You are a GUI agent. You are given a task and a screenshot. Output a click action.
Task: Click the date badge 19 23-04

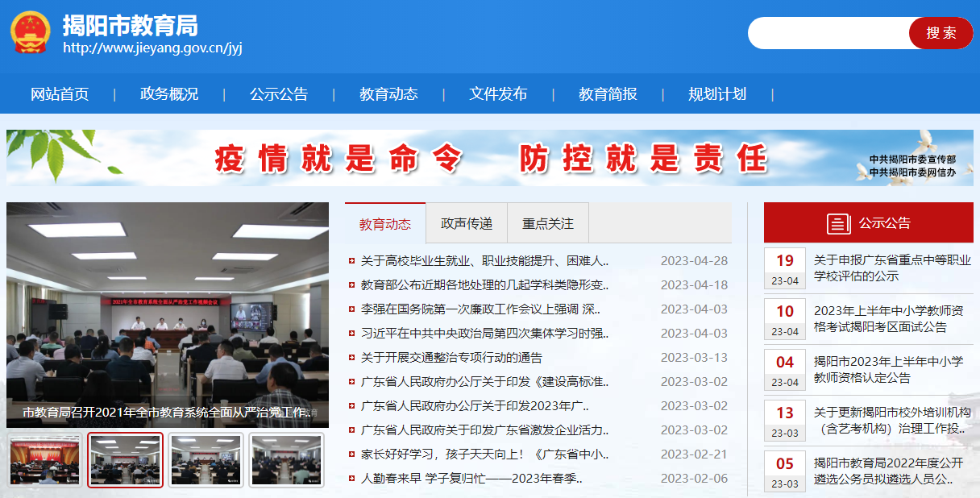point(785,268)
